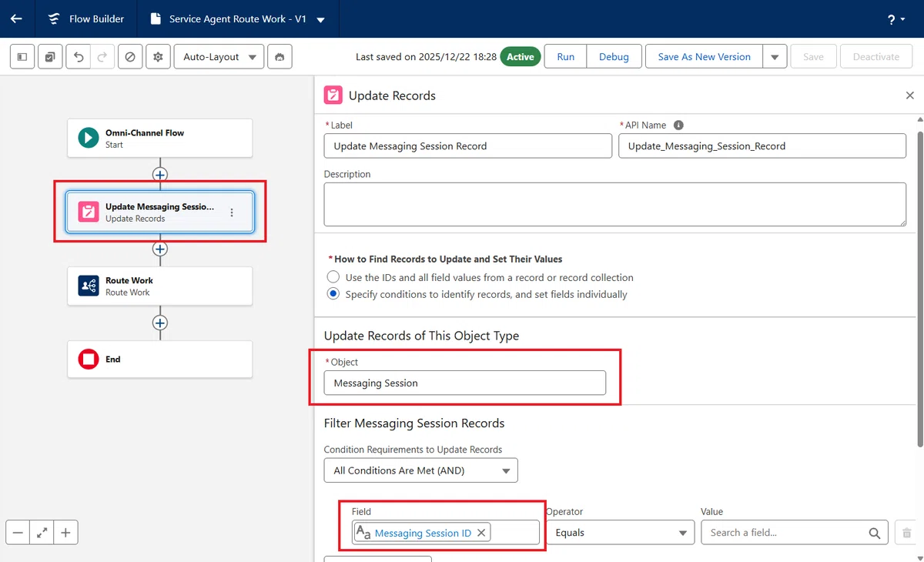Expand the Save As New Version arrow
924x562 pixels.
[775, 57]
